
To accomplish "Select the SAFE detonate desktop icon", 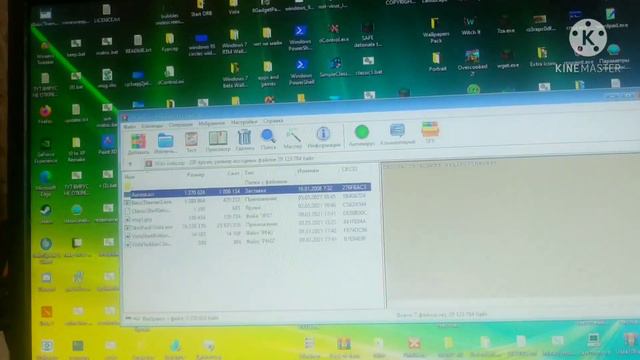I will (367, 35).
